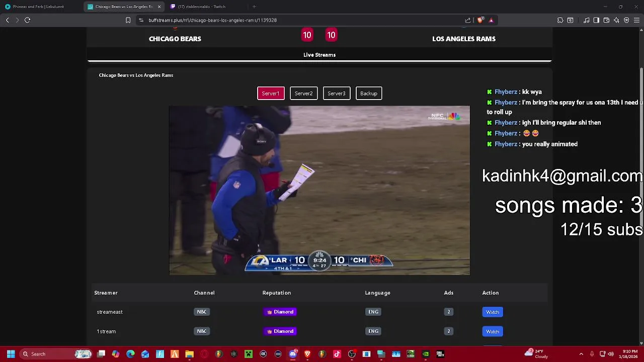Open Task View on taskbar
Screen dimensions: 644x362
tap(101, 354)
